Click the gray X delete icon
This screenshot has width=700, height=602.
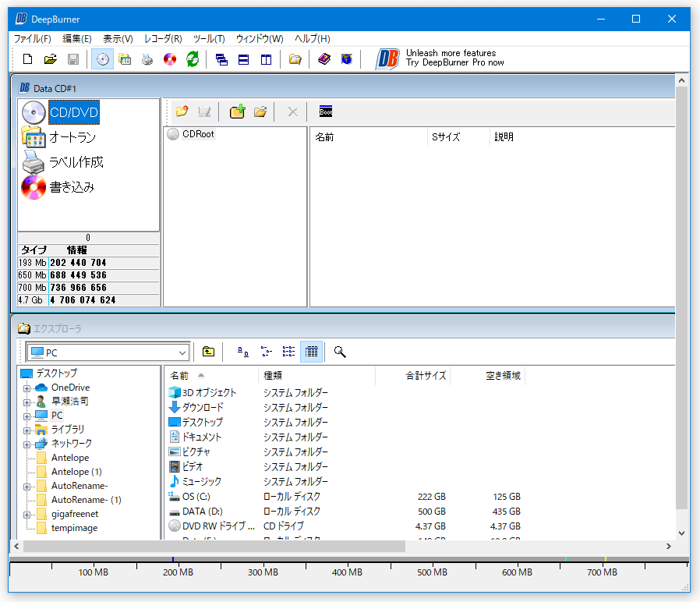tap(293, 112)
